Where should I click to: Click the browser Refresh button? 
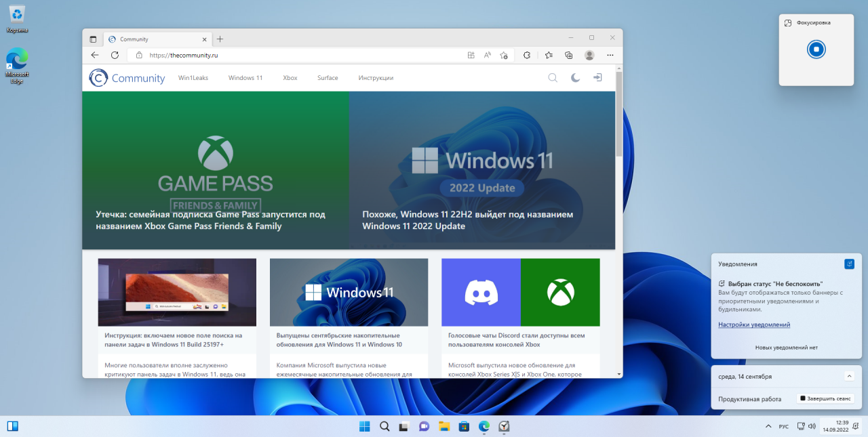[115, 55]
